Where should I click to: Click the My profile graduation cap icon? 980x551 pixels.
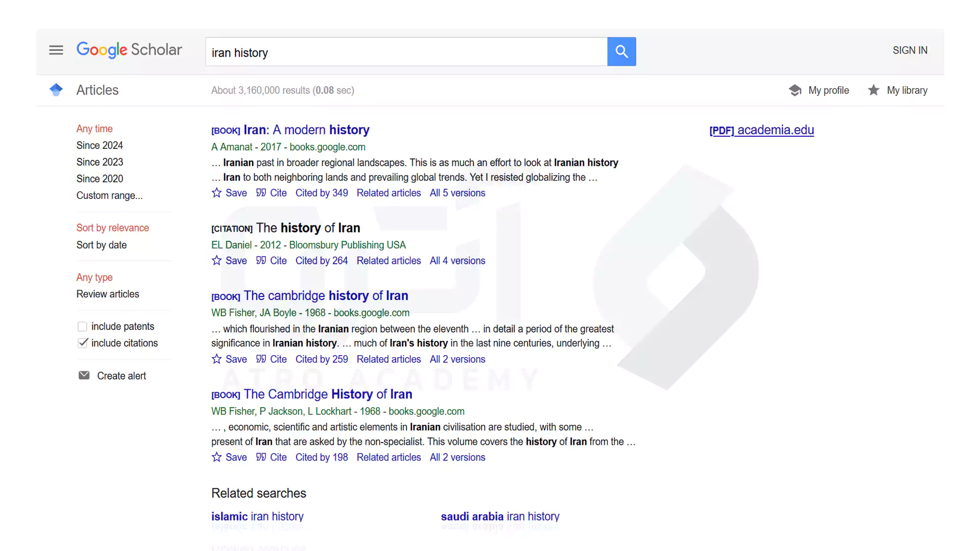tap(795, 90)
